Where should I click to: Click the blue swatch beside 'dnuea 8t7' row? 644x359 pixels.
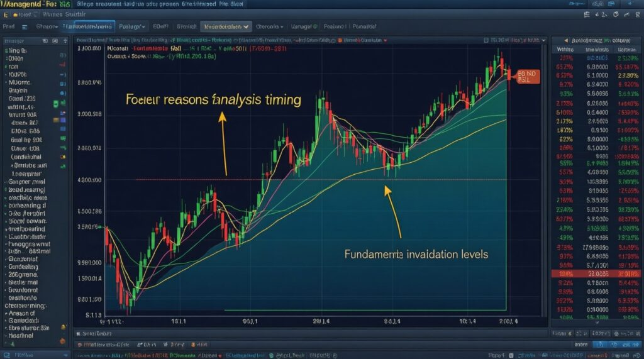click(63, 120)
